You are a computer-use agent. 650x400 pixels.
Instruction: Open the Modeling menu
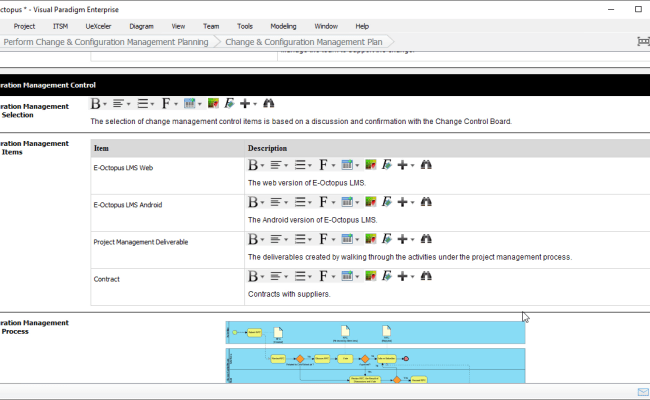[x=283, y=27]
